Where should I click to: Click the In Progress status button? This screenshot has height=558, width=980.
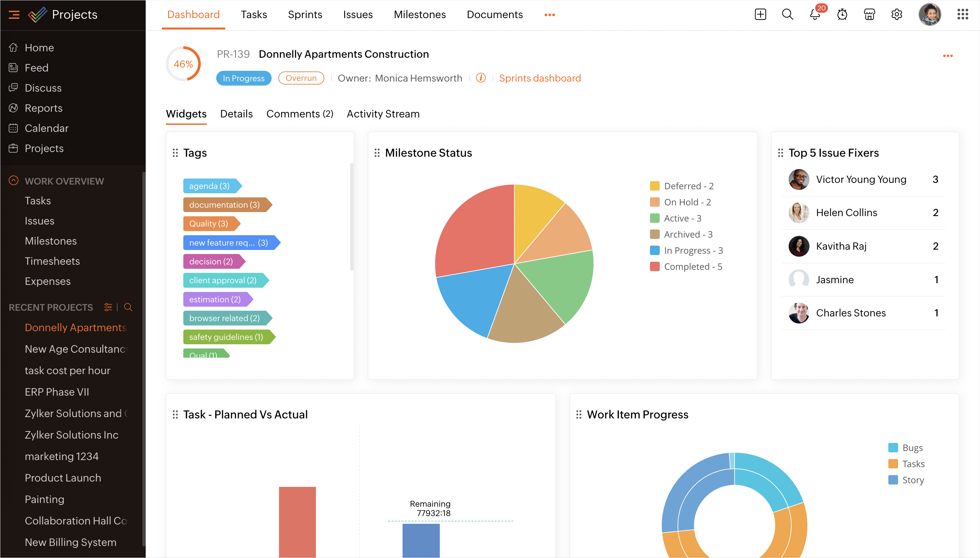click(x=243, y=78)
